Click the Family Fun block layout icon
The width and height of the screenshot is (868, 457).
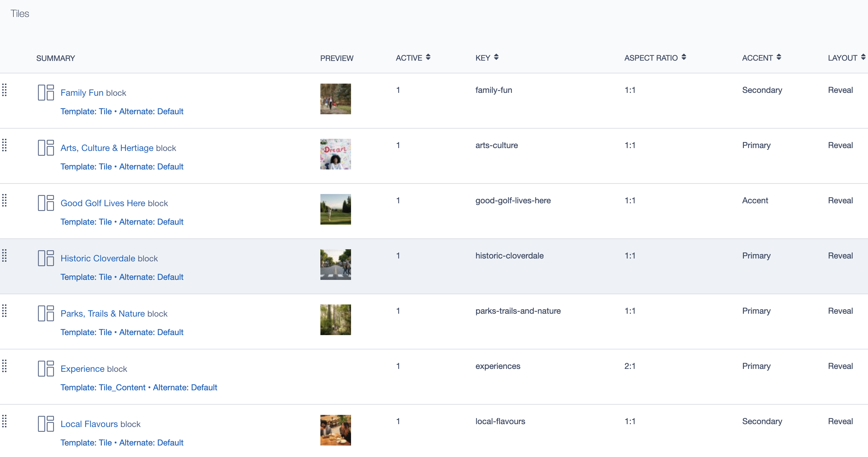point(46,92)
